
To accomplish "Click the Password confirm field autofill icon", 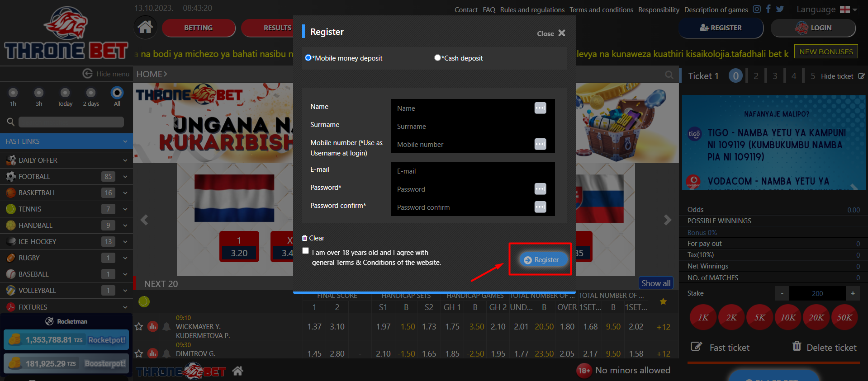I will (x=540, y=207).
